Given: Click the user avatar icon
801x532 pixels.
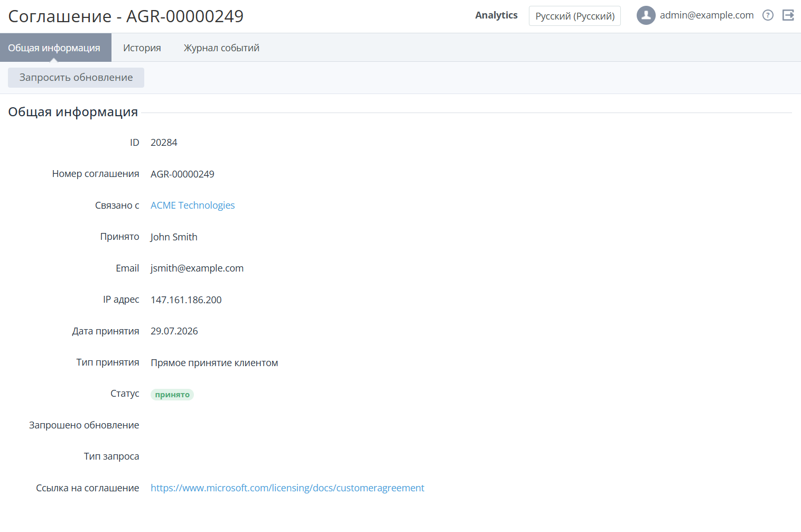Looking at the screenshot, I should [x=646, y=15].
